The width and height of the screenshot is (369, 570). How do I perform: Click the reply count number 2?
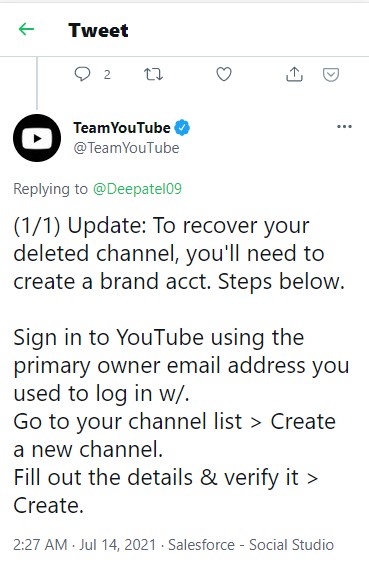(x=107, y=75)
